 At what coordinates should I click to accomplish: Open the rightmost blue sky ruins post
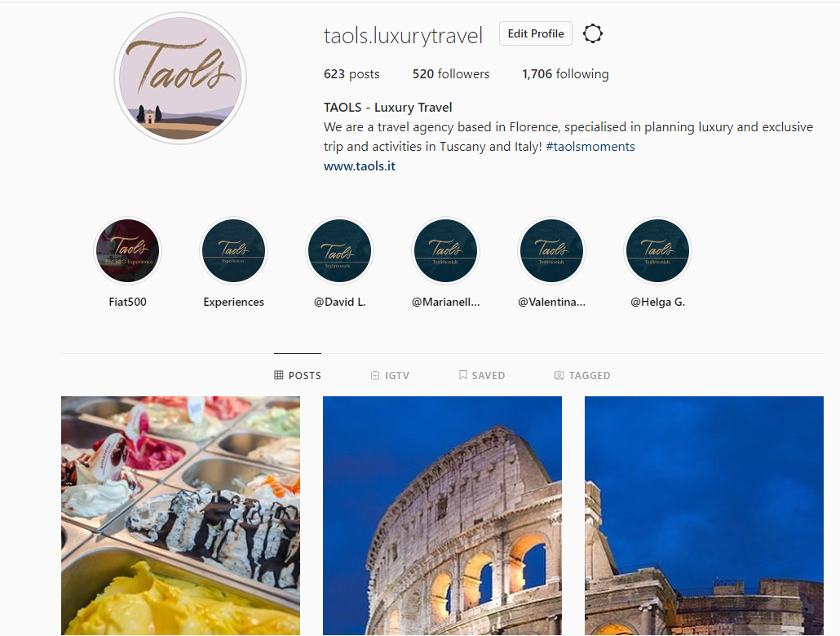pos(704,515)
